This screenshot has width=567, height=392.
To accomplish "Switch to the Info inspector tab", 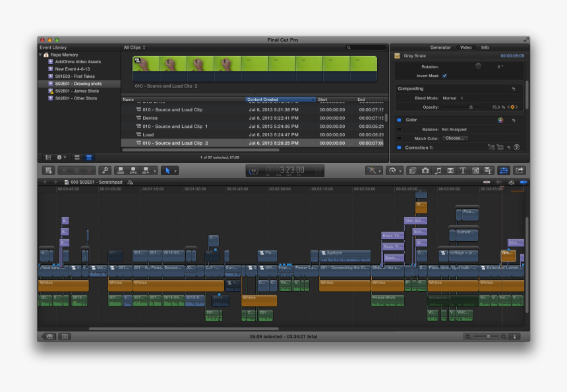I will click(485, 47).
